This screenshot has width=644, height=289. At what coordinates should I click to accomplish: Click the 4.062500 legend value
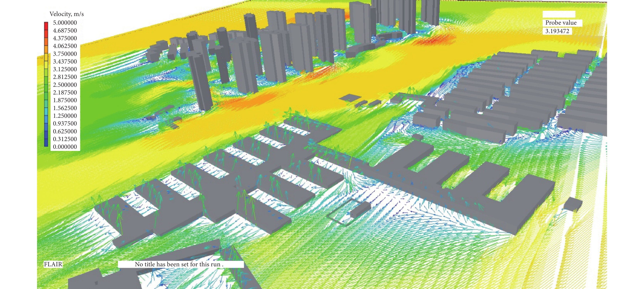(65, 46)
